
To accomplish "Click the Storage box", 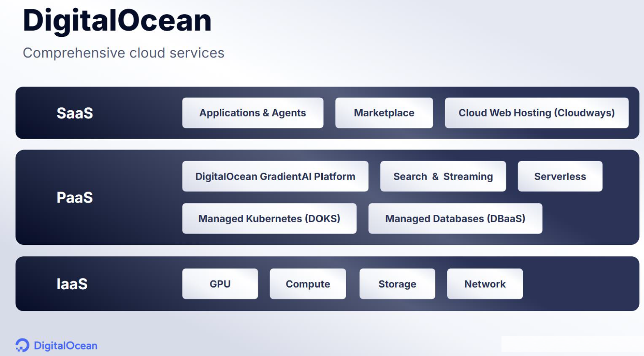I will (x=397, y=284).
